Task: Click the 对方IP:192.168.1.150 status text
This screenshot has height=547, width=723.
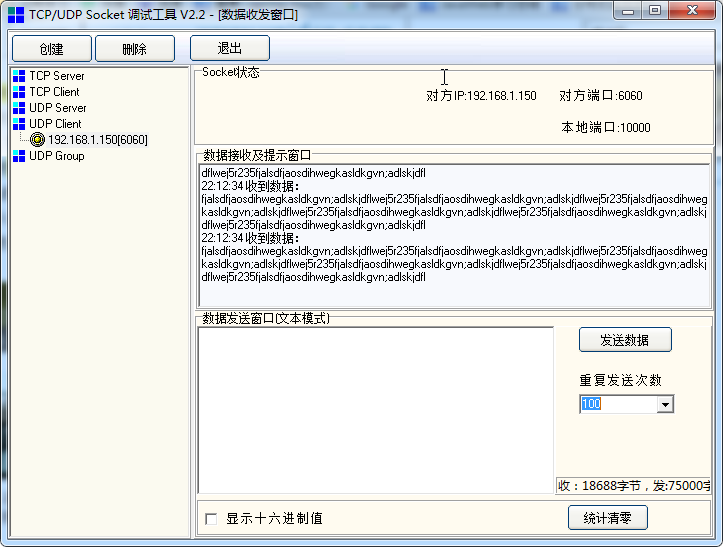Action: tap(481, 96)
